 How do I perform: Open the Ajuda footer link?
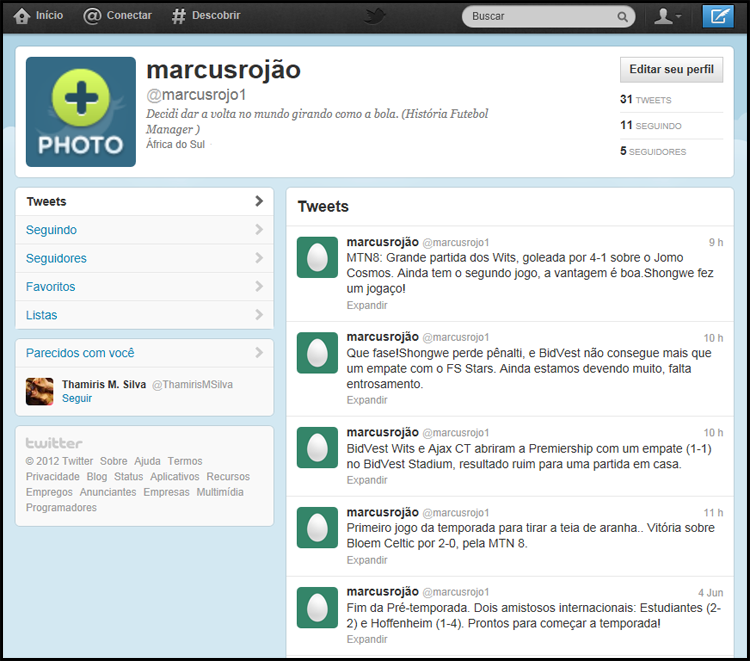click(147, 461)
